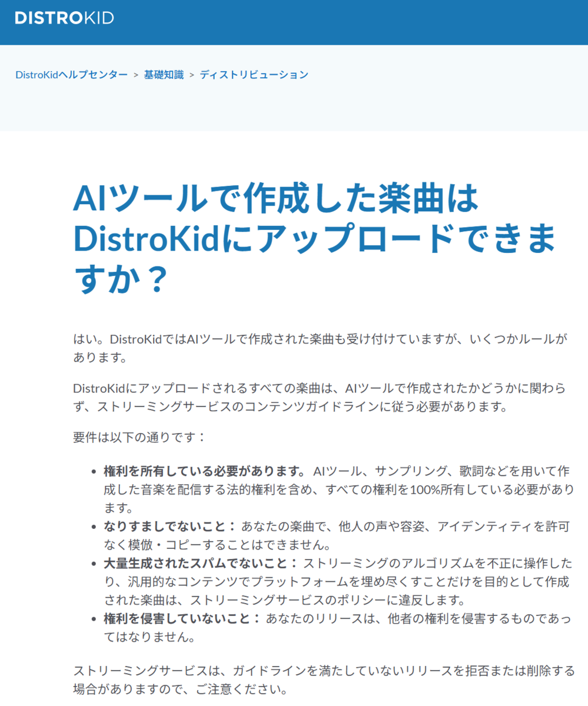The height and width of the screenshot is (706, 588).
Task: Click bold text 権利を侵害していないこと：
Action: pyautogui.click(x=182, y=618)
